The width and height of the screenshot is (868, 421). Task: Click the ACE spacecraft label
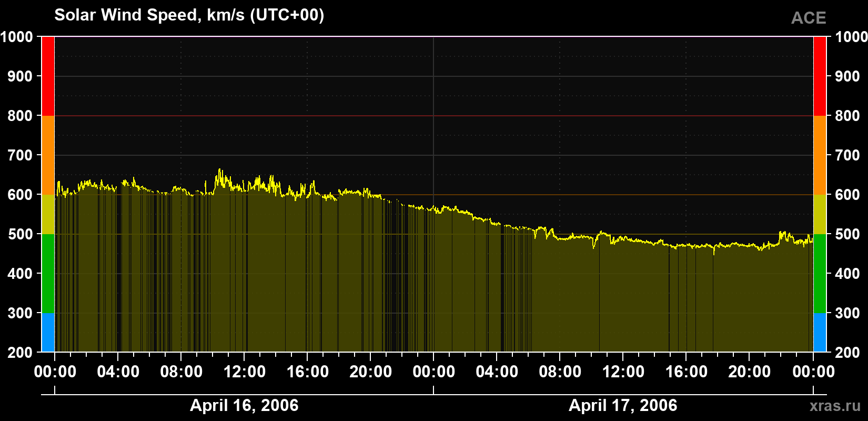[x=809, y=18]
